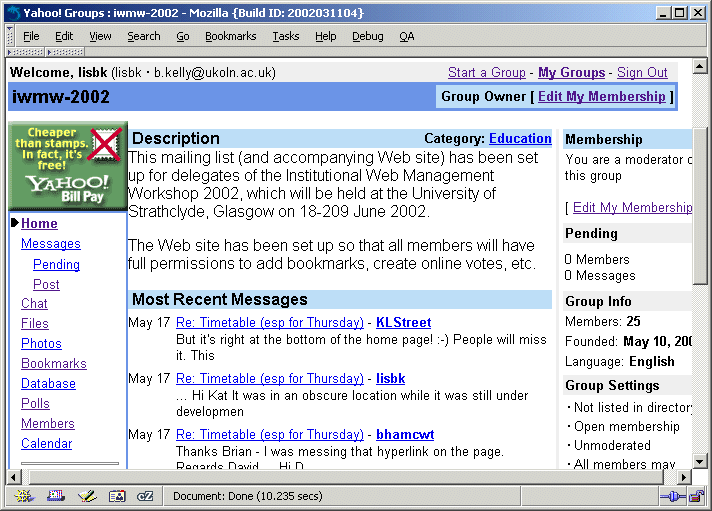Viewport: 712px width, 511px height.
Task: View the KLStreet author profile link
Action: point(404,322)
